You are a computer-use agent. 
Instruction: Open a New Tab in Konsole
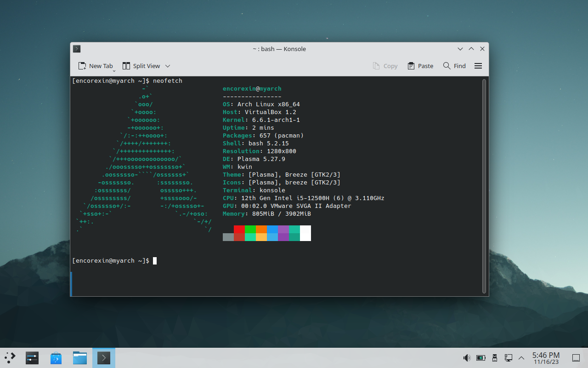tap(95, 66)
